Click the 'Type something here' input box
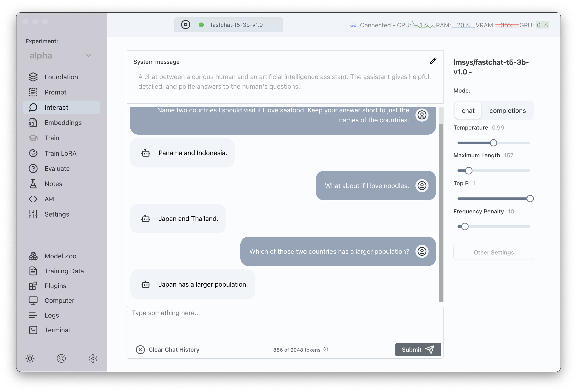The image size is (577, 392). pos(285,323)
